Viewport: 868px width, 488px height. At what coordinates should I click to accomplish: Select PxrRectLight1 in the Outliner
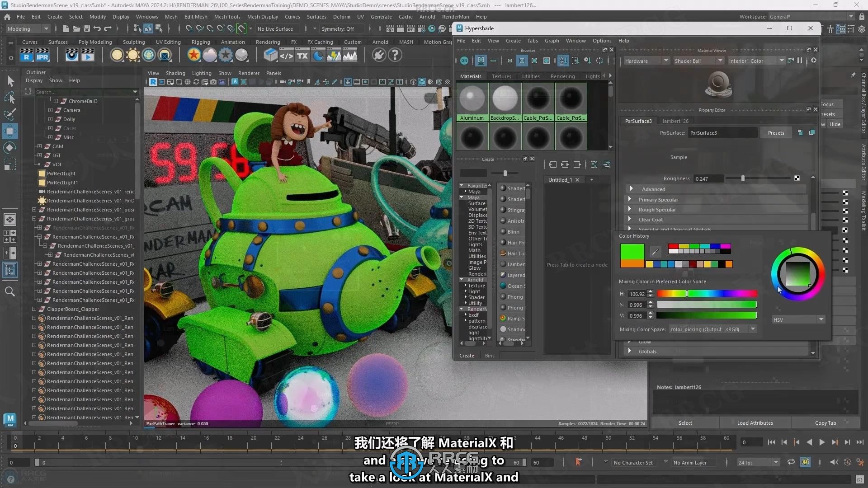point(62,183)
